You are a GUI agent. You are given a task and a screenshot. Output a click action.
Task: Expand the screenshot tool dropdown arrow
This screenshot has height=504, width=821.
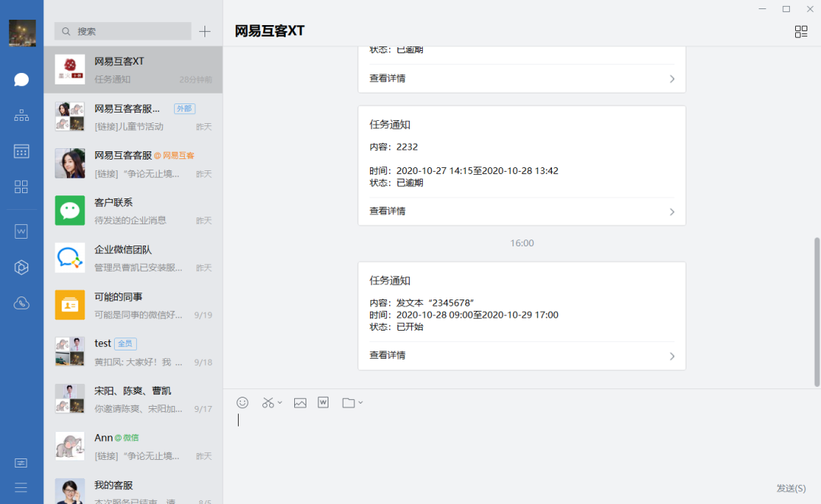click(280, 402)
